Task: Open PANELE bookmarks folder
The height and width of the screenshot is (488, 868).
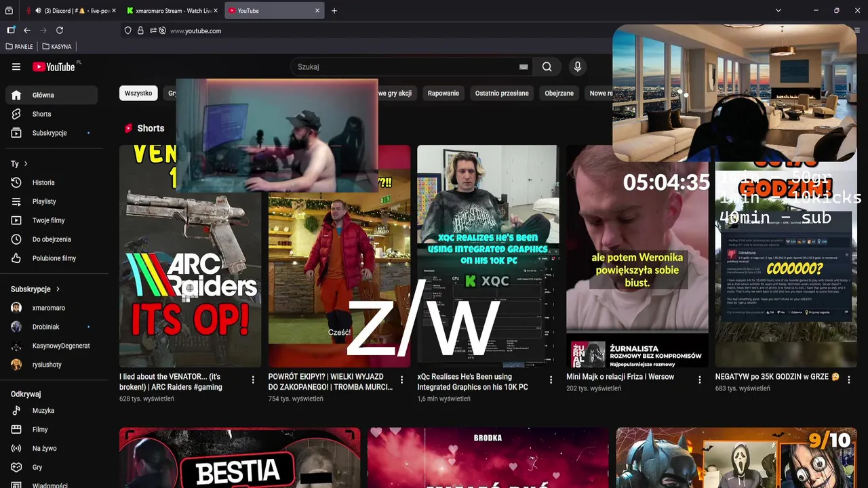Action: [19, 47]
